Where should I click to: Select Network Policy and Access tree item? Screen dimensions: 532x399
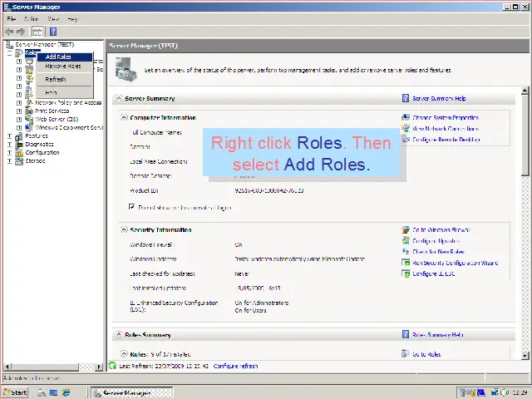[68, 102]
